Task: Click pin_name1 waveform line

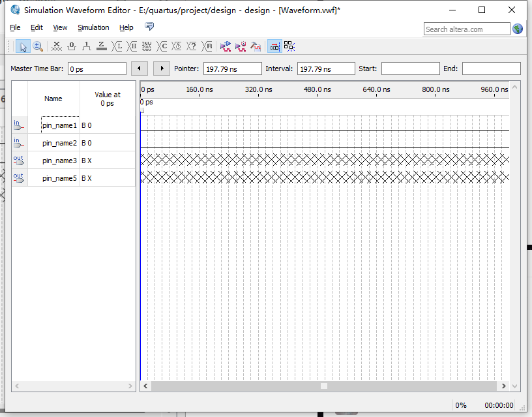Action: click(x=325, y=130)
